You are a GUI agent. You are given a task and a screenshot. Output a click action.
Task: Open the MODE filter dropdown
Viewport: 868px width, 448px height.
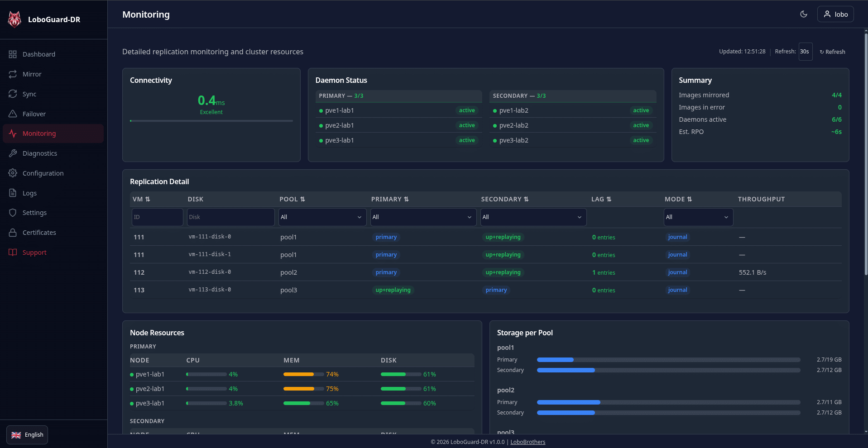click(x=698, y=217)
